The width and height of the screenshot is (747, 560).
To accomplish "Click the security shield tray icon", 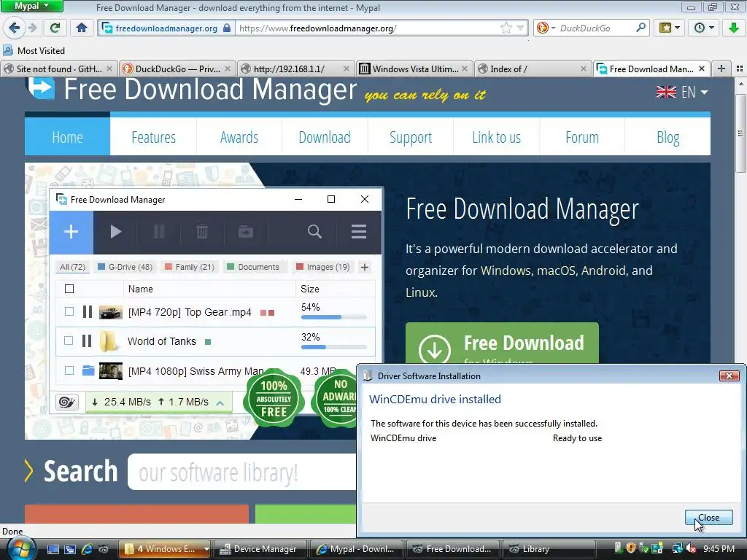I will tap(630, 548).
